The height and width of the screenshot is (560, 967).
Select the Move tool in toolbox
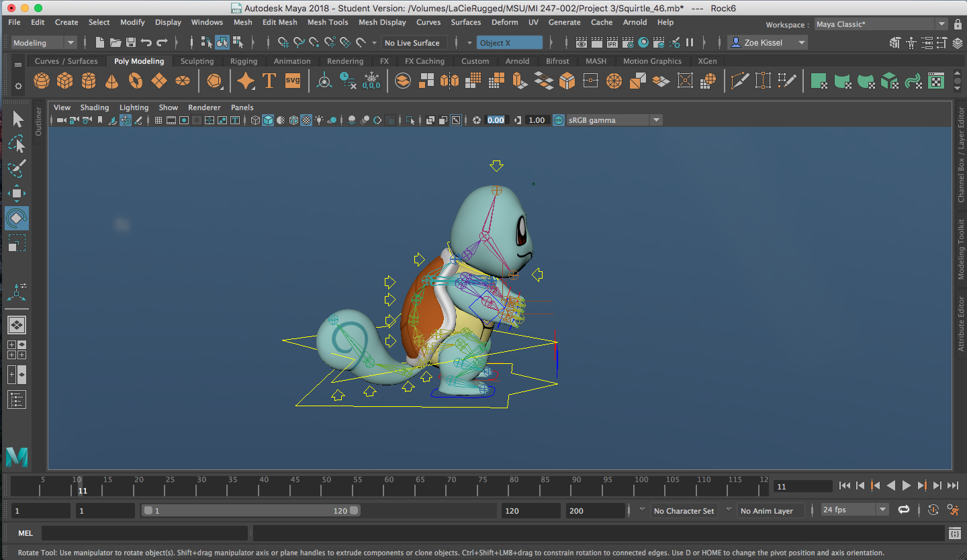tap(17, 193)
